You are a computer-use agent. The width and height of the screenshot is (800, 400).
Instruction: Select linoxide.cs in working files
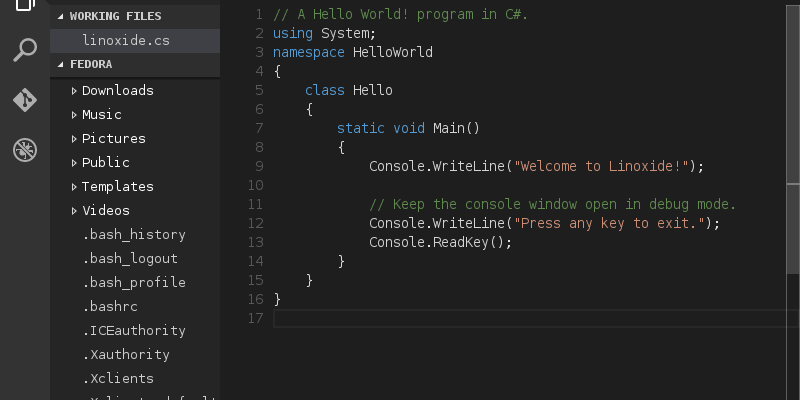tap(135, 41)
